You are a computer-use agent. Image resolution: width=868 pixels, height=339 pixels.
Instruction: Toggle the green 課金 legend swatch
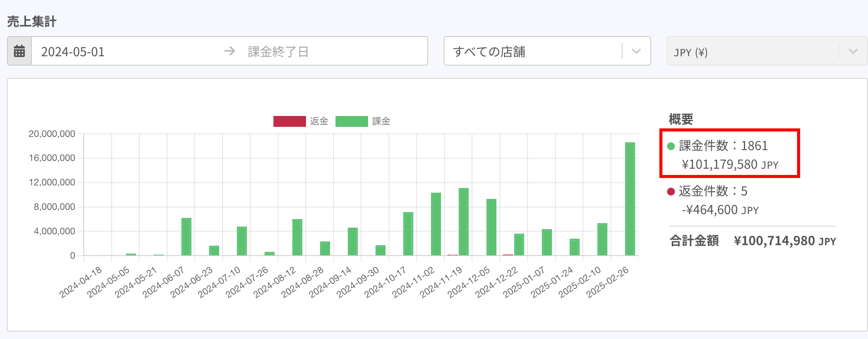[351, 121]
